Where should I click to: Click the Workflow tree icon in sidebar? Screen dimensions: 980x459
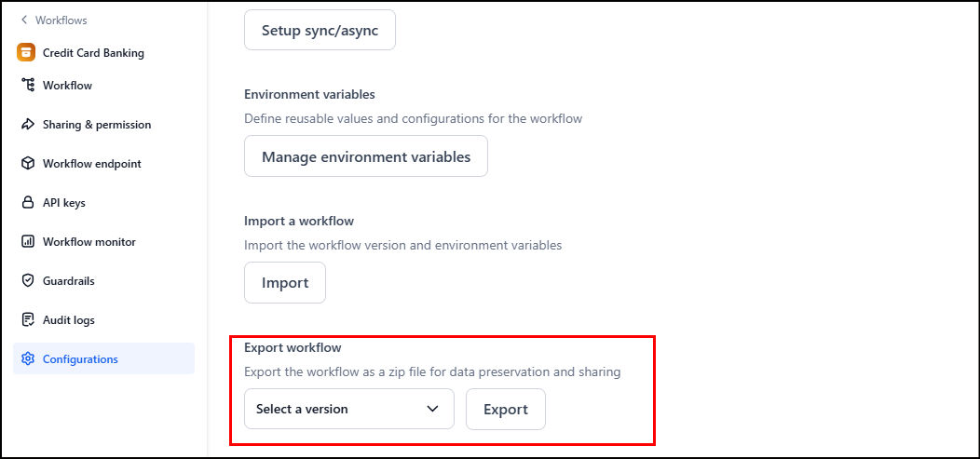(x=27, y=86)
